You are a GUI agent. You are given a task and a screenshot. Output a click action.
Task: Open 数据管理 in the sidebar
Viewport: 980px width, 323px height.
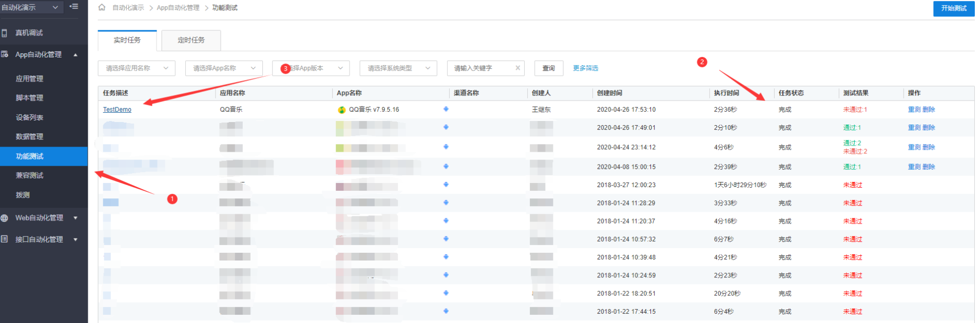coord(29,137)
